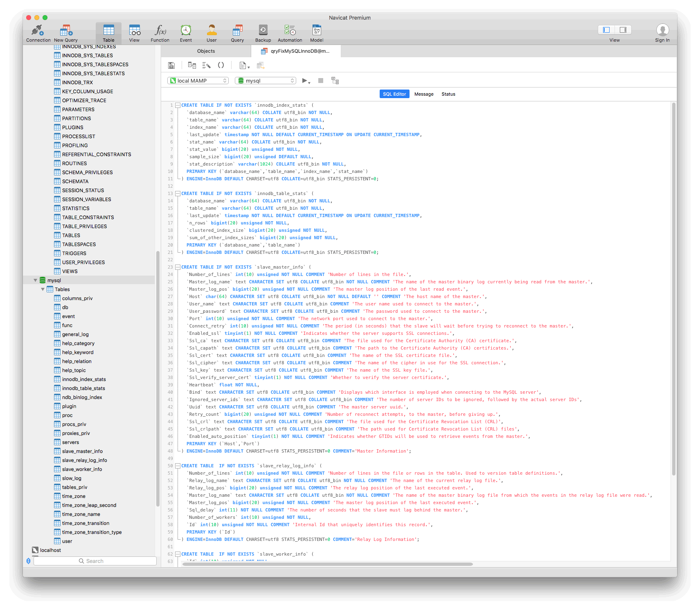Select the proxies_priv table
Viewport: 700px width, 610px height.
click(76, 433)
